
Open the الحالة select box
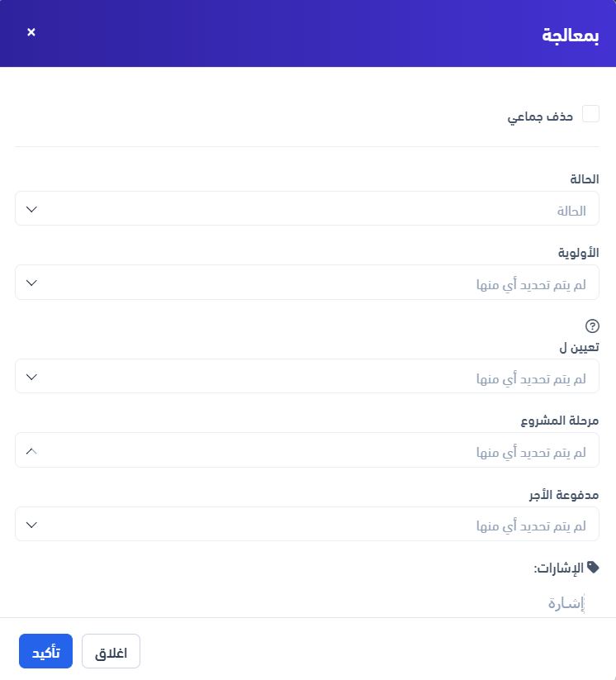coord(307,209)
